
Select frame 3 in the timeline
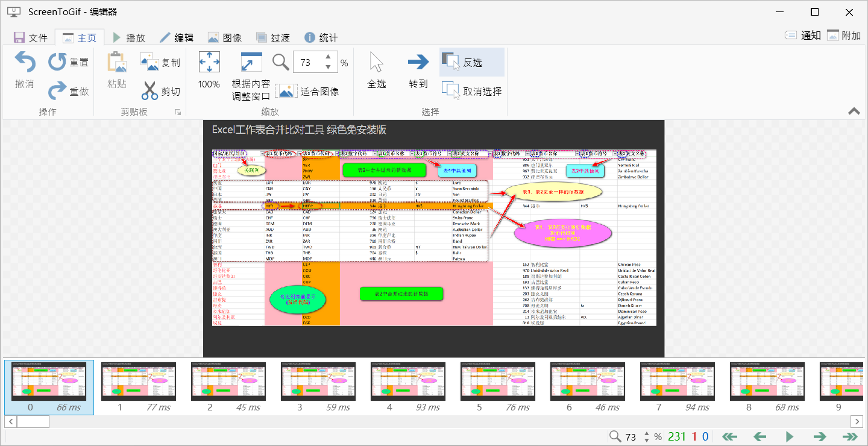coord(318,382)
